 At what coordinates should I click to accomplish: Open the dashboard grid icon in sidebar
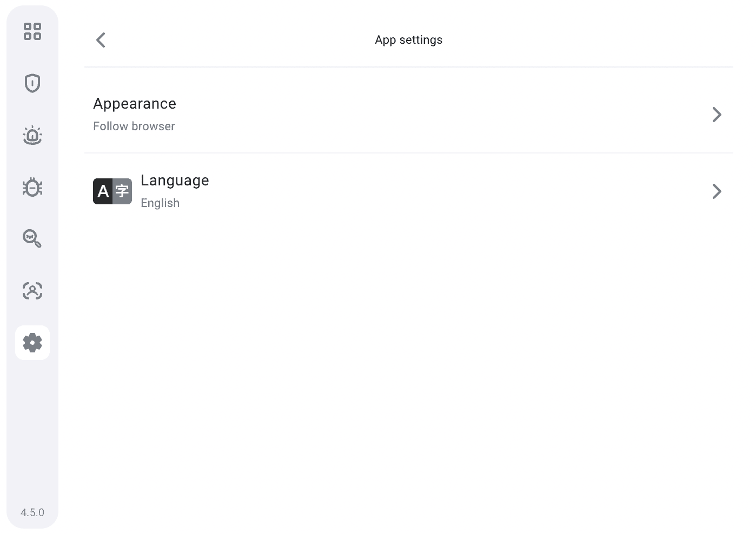tap(32, 31)
